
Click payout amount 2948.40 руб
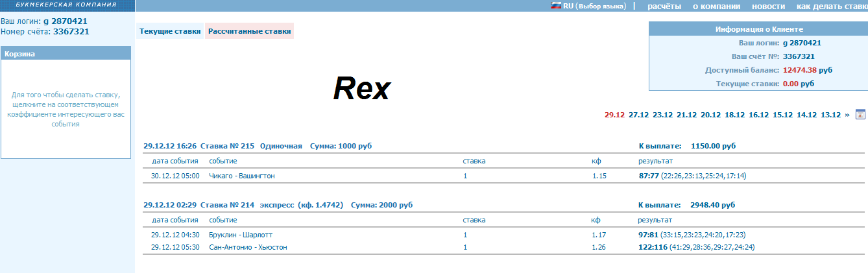714,205
